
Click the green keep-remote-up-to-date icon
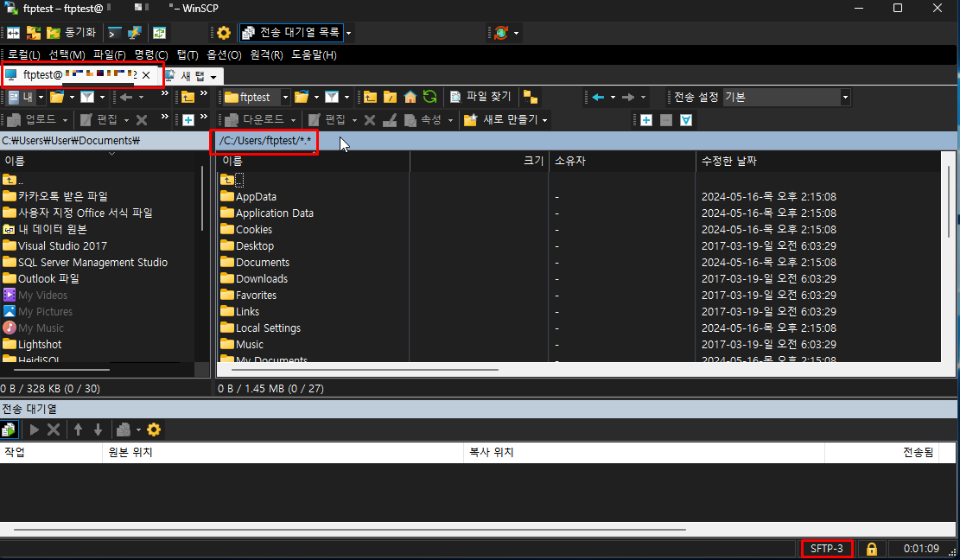click(x=159, y=33)
